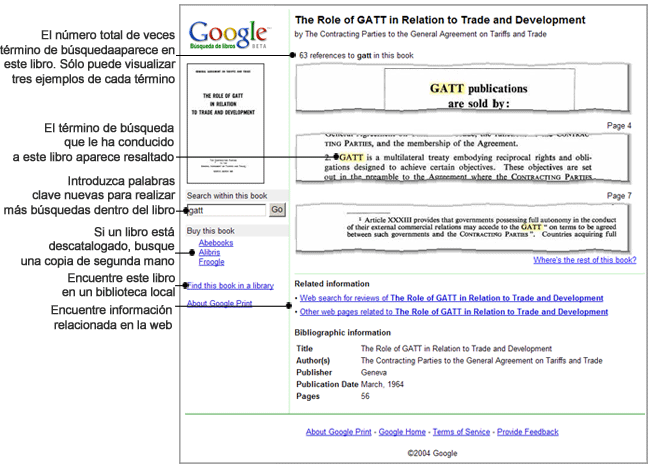Click the Provide Feedback link

point(528,432)
